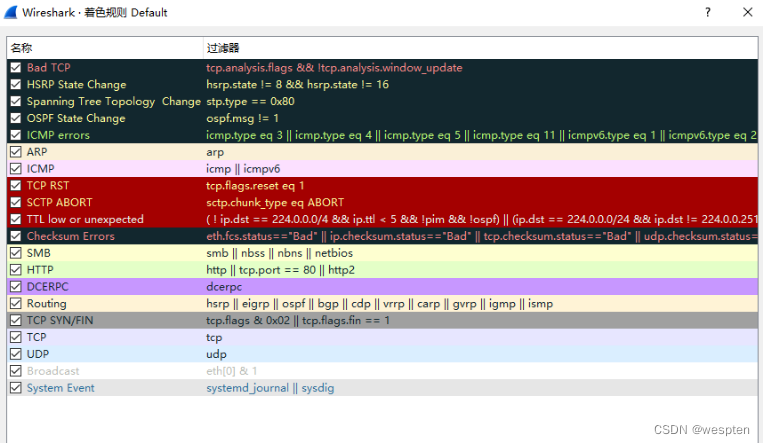765x446 pixels.
Task: Click the udp filter cell
Action: point(216,354)
